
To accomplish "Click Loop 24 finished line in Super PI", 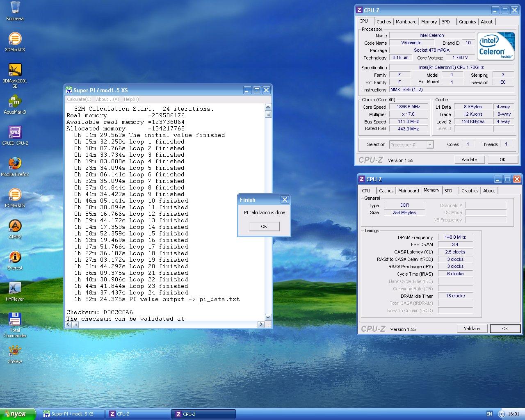I will click(x=131, y=292).
